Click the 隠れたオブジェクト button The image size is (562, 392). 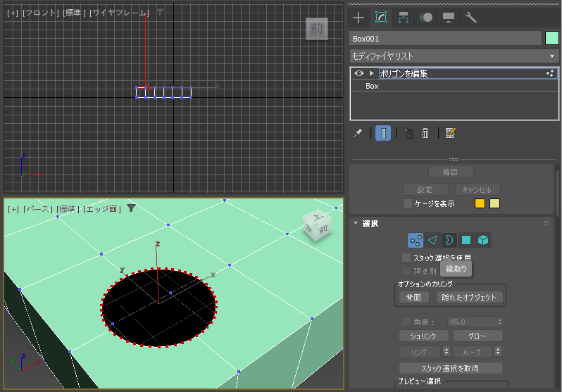tap(469, 298)
